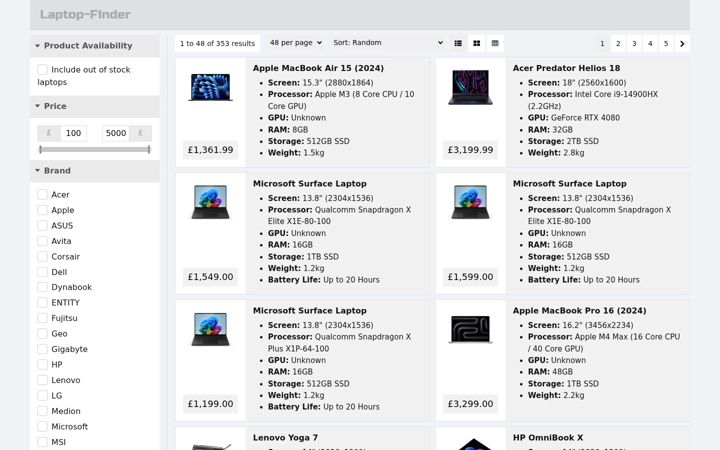This screenshot has height=450, width=720.
Task: Go to results page 2
Action: [x=618, y=44]
